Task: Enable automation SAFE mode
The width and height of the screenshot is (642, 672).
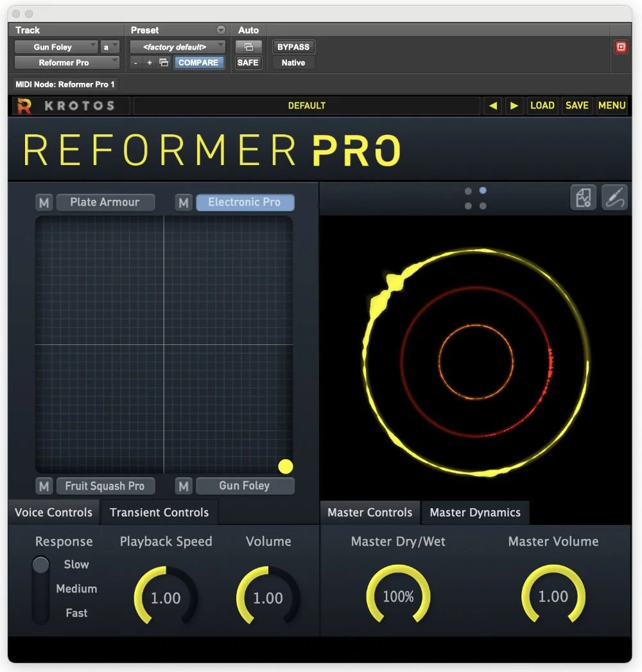Action: pyautogui.click(x=248, y=62)
